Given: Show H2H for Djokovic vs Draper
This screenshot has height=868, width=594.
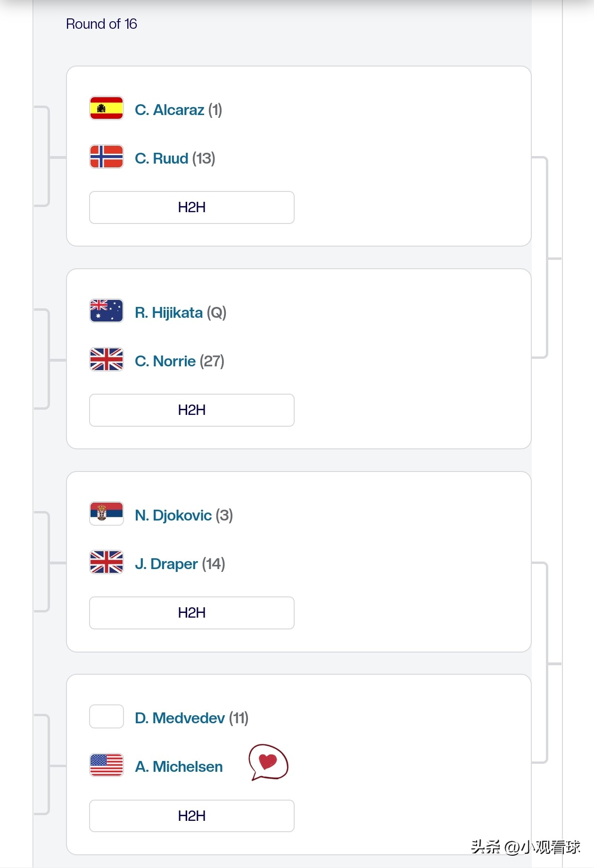Looking at the screenshot, I should tap(191, 613).
